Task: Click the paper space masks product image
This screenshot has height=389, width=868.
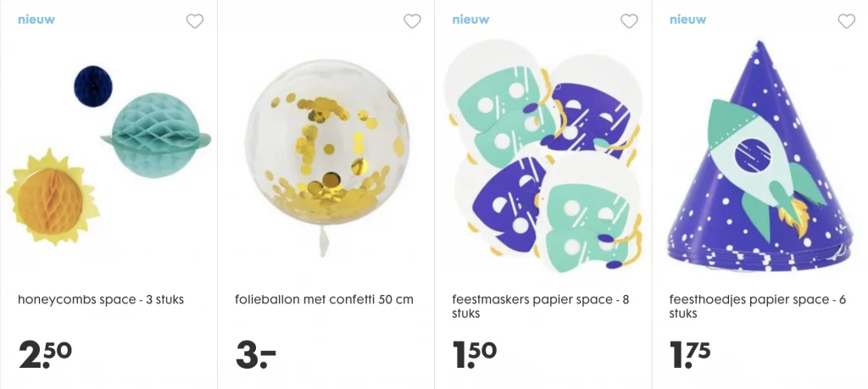Action: [542, 157]
